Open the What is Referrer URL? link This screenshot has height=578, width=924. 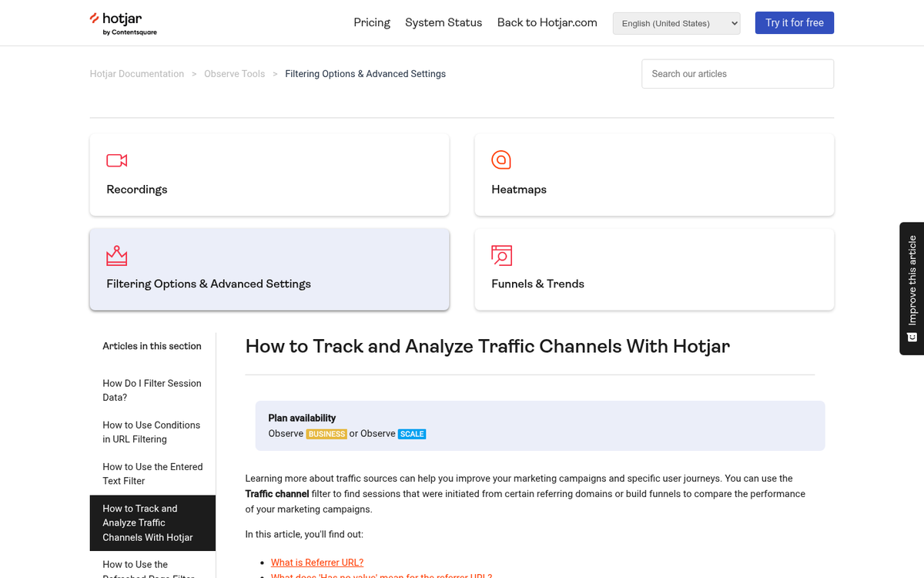pyautogui.click(x=316, y=563)
